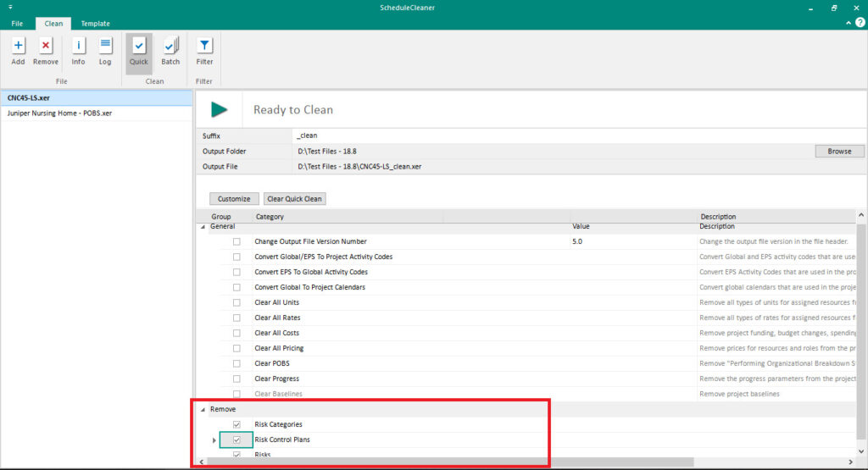Click the Category column header
868x470 pixels.
pyautogui.click(x=270, y=217)
